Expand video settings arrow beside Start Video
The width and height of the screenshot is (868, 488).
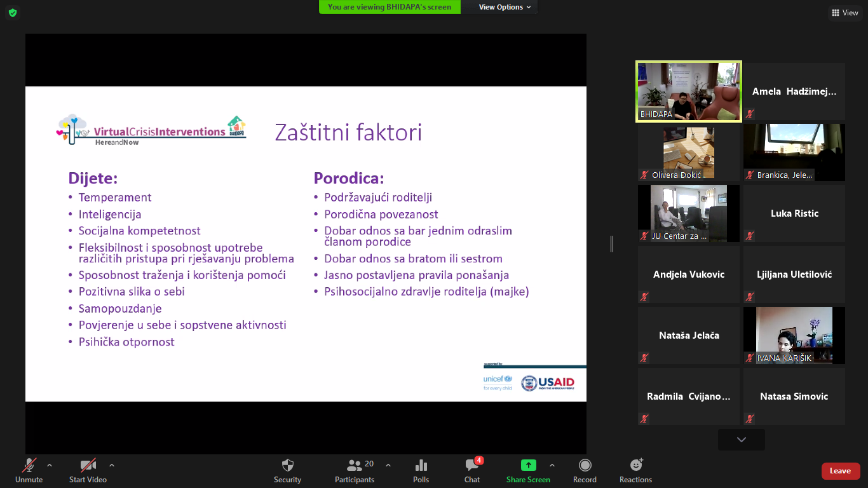(112, 465)
